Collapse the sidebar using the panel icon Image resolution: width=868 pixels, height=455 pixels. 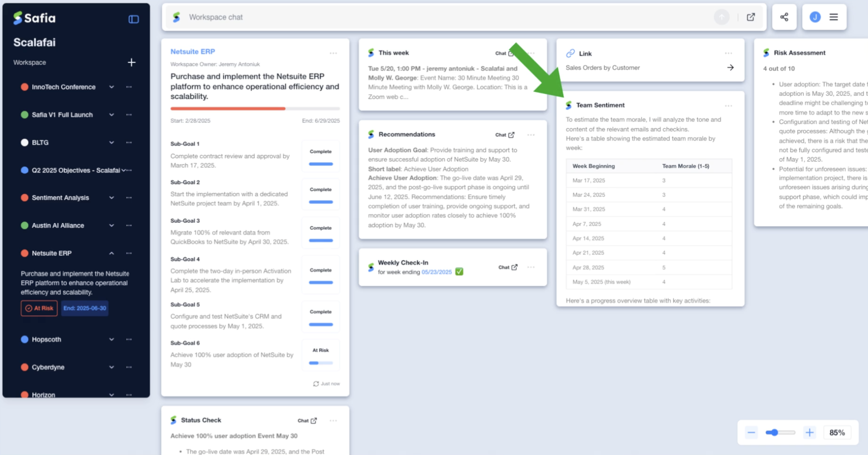click(x=133, y=19)
